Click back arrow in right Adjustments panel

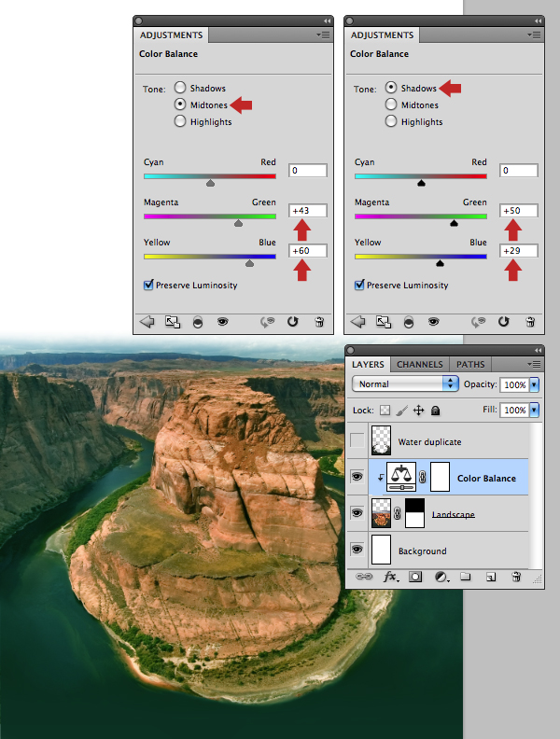pyautogui.click(x=357, y=322)
